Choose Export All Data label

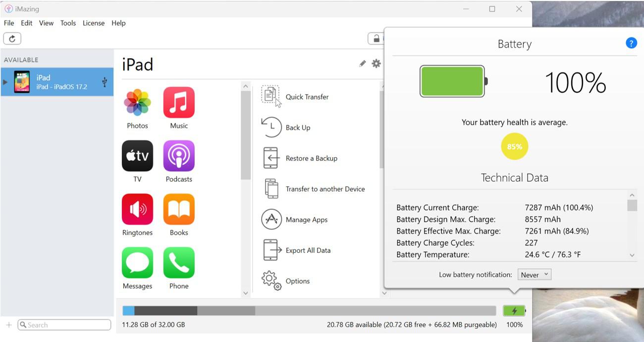[308, 250]
